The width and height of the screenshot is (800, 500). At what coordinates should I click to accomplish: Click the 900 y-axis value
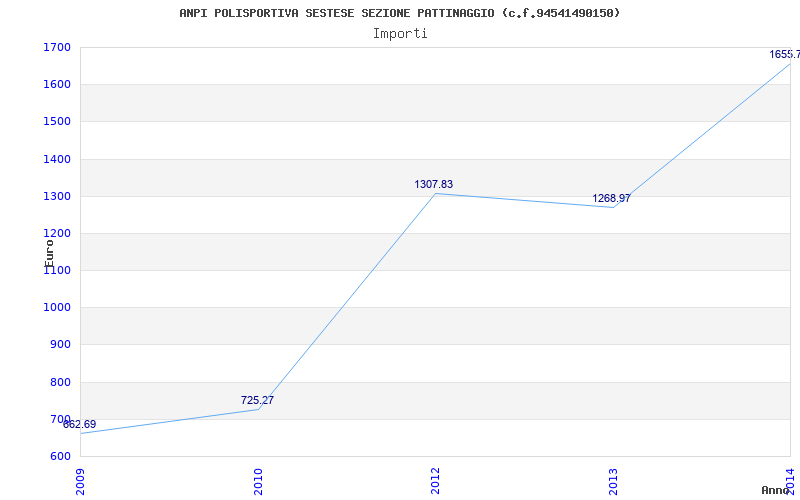[x=61, y=345]
